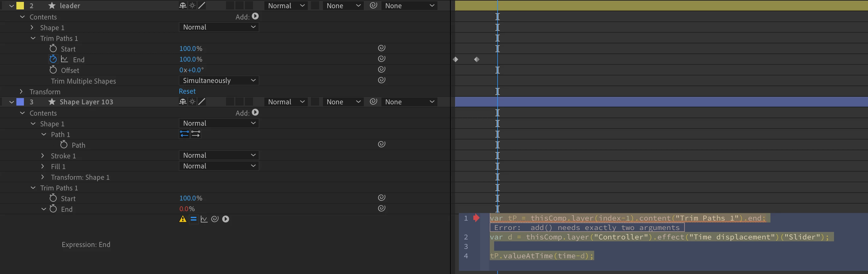Toggle quality switch on Shape Layer 103
The height and width of the screenshot is (274, 868).
201,102
